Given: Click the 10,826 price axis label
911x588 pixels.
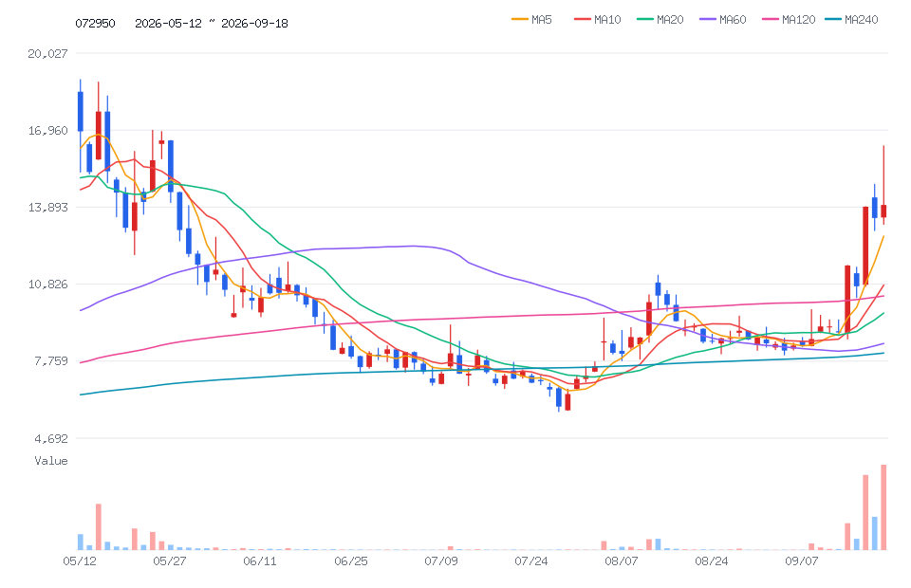Looking at the screenshot, I should coord(47,285).
